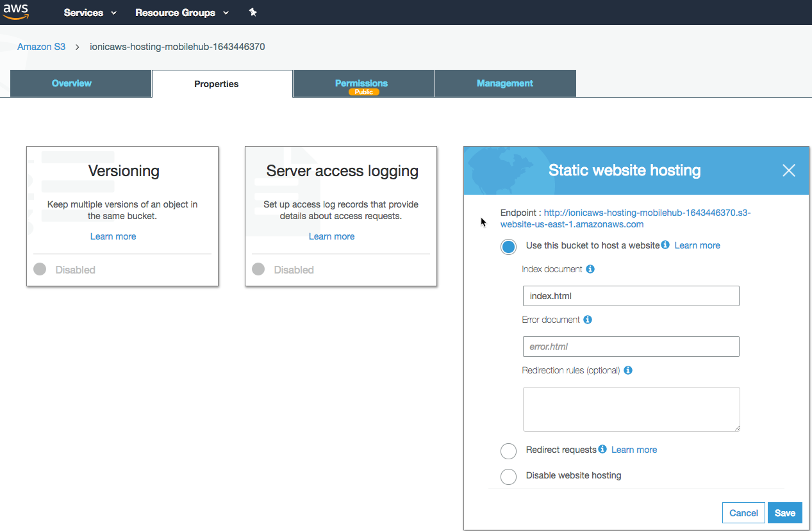Click the bucket name in breadcrumb
The height and width of the screenshot is (531, 812).
[x=178, y=47]
